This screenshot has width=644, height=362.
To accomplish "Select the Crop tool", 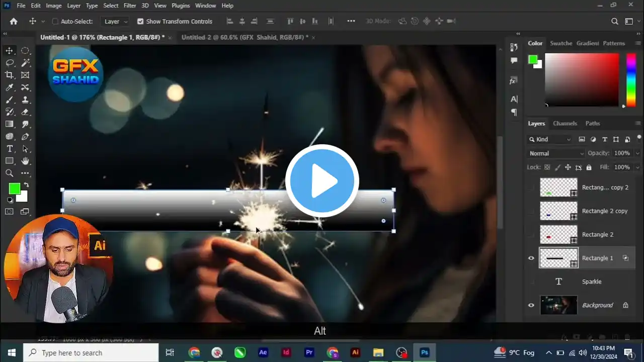I will click(9, 75).
